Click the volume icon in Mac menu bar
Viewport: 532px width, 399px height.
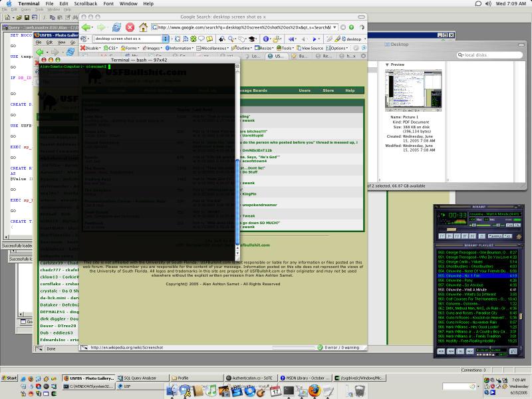[488, 4]
